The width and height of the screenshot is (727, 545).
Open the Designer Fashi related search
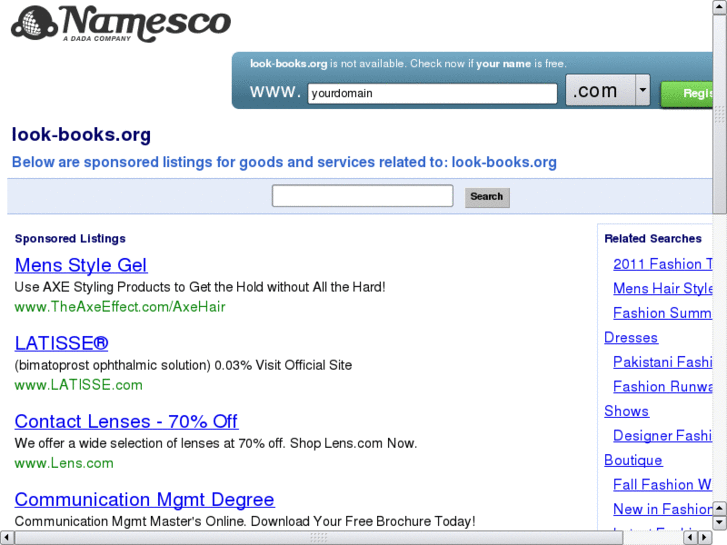pos(663,436)
